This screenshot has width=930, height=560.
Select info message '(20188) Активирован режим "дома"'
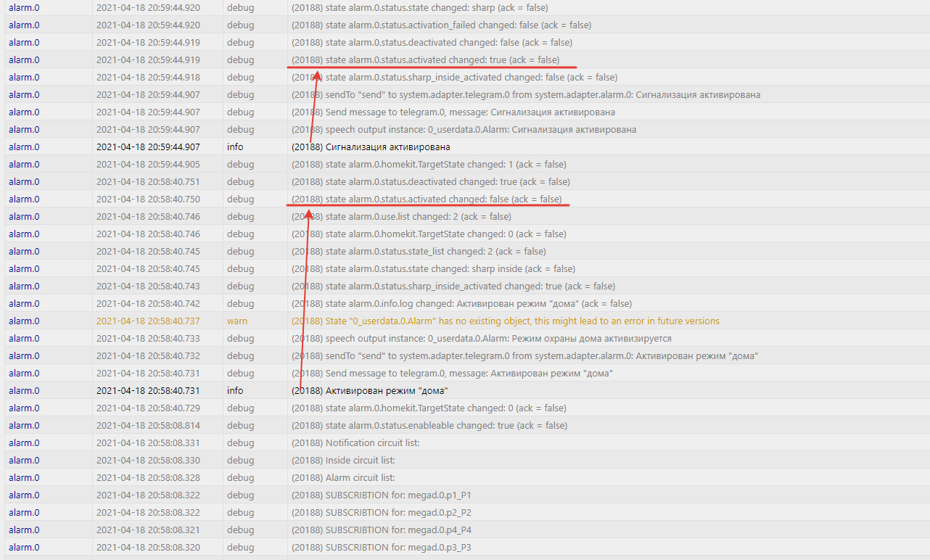370,390
